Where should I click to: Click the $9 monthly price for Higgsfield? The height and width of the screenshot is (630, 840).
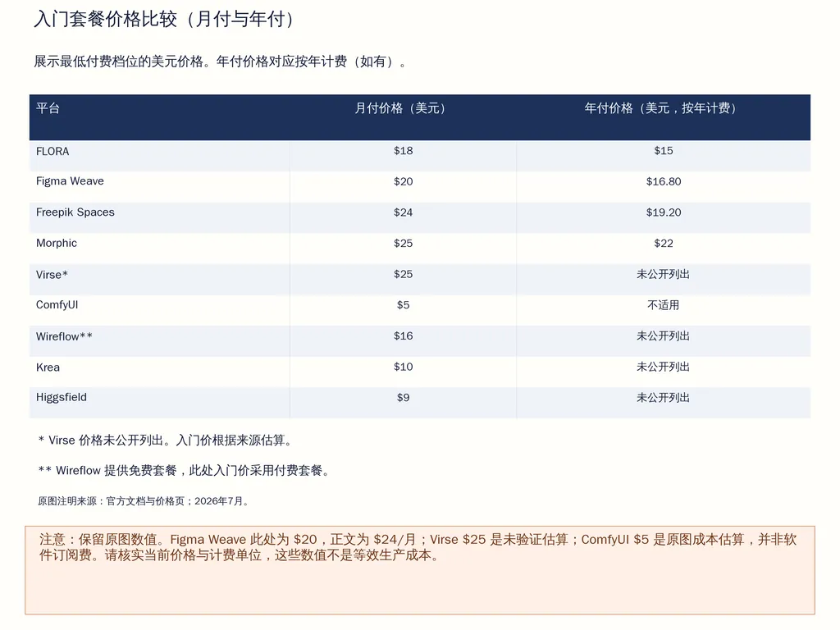coord(403,398)
